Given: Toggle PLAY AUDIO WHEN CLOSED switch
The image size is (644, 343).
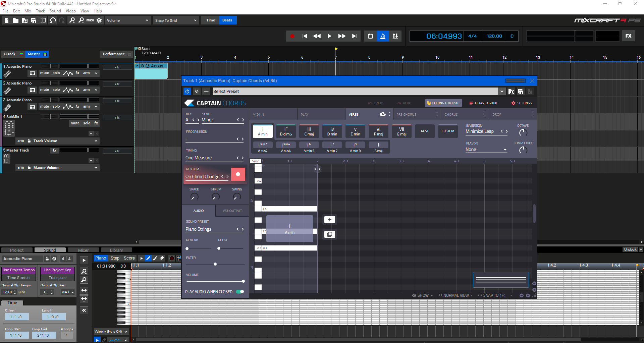Looking at the screenshot, I should [x=240, y=292].
